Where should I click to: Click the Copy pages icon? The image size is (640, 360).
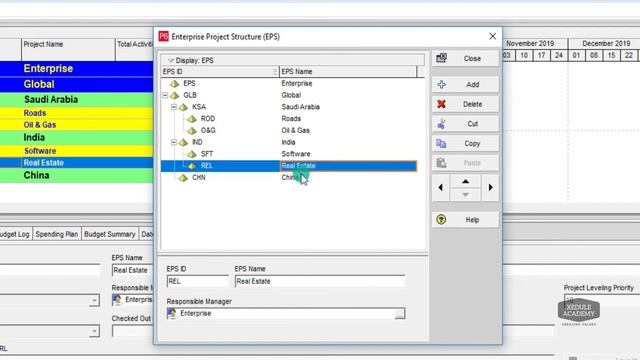[x=441, y=143]
